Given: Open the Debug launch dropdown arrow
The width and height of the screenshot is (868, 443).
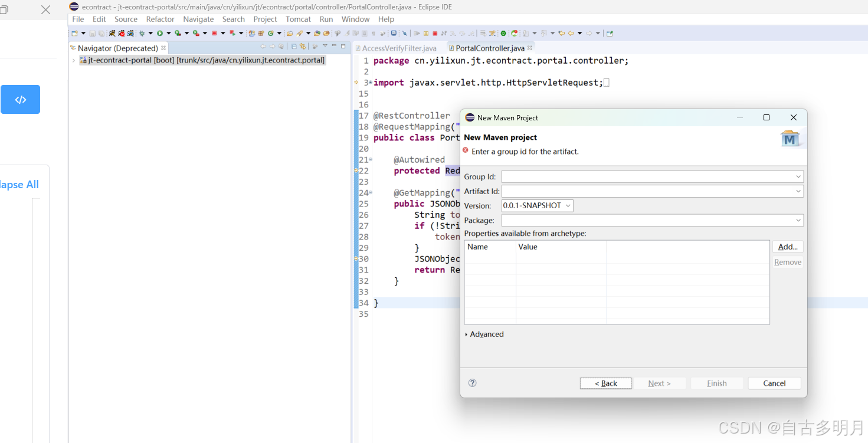Looking at the screenshot, I should (150, 33).
